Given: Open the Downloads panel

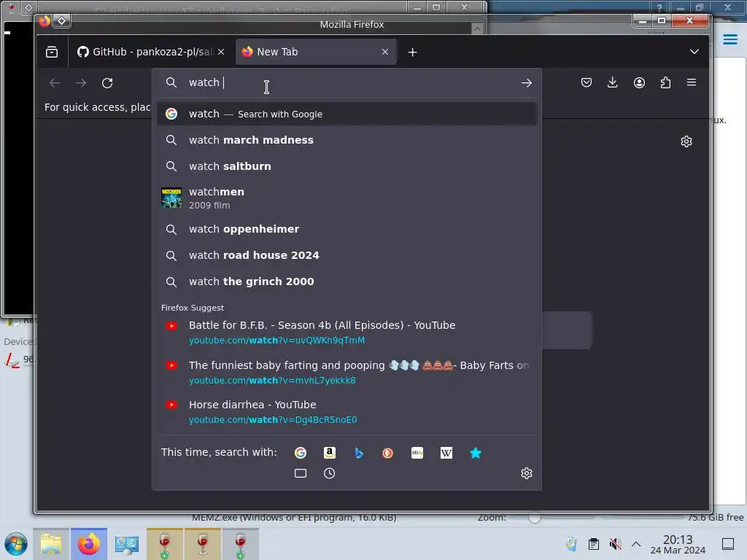Looking at the screenshot, I should (x=613, y=83).
